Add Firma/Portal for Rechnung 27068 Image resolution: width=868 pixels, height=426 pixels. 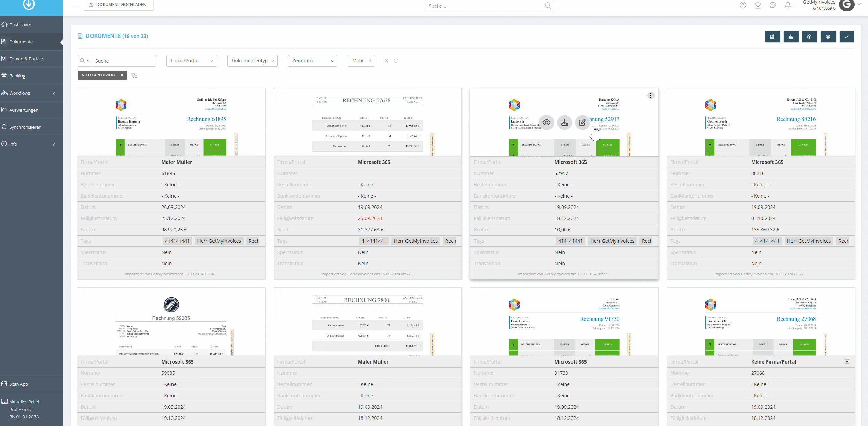pyautogui.click(x=847, y=361)
